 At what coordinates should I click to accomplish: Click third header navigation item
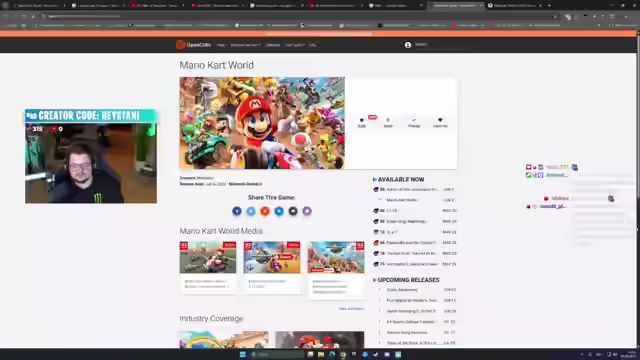click(273, 45)
